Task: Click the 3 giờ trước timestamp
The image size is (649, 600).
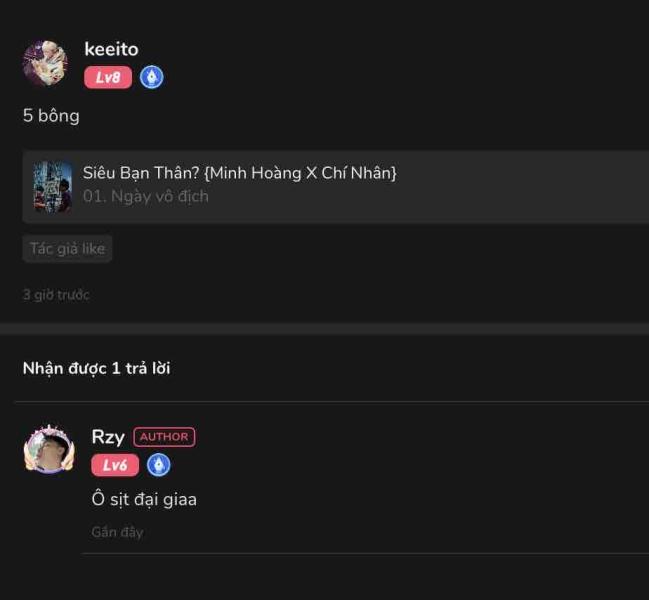Action: (56, 295)
